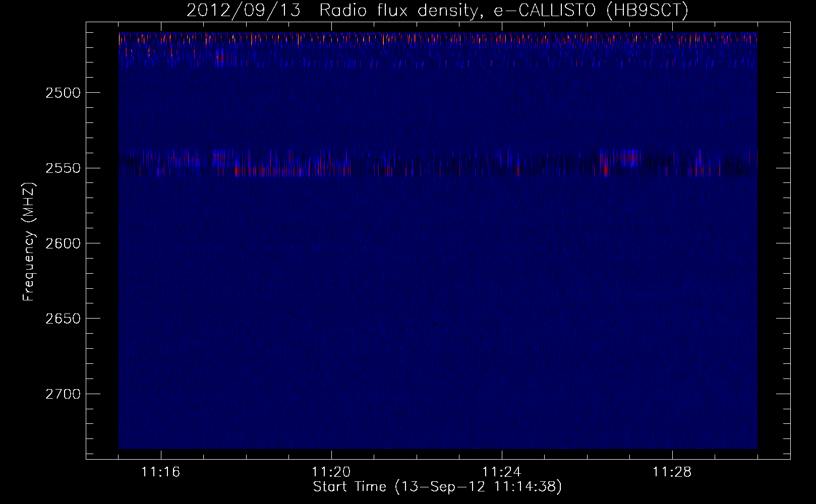
Task: Click the 'Frequency (MHZ)' axis label
Action: tap(29, 242)
